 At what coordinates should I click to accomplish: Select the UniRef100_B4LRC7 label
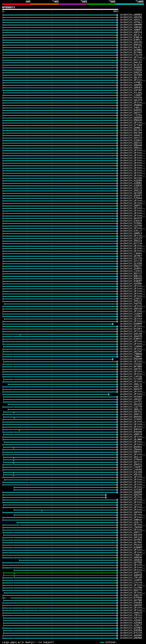(x=131, y=47)
